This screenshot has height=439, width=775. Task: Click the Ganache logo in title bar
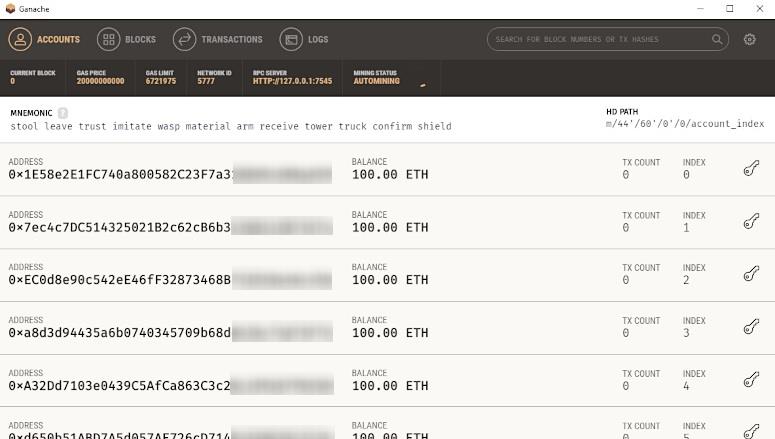[10, 9]
